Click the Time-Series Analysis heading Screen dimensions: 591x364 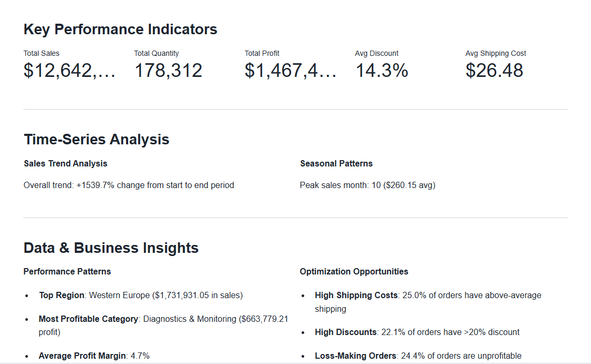pos(96,140)
